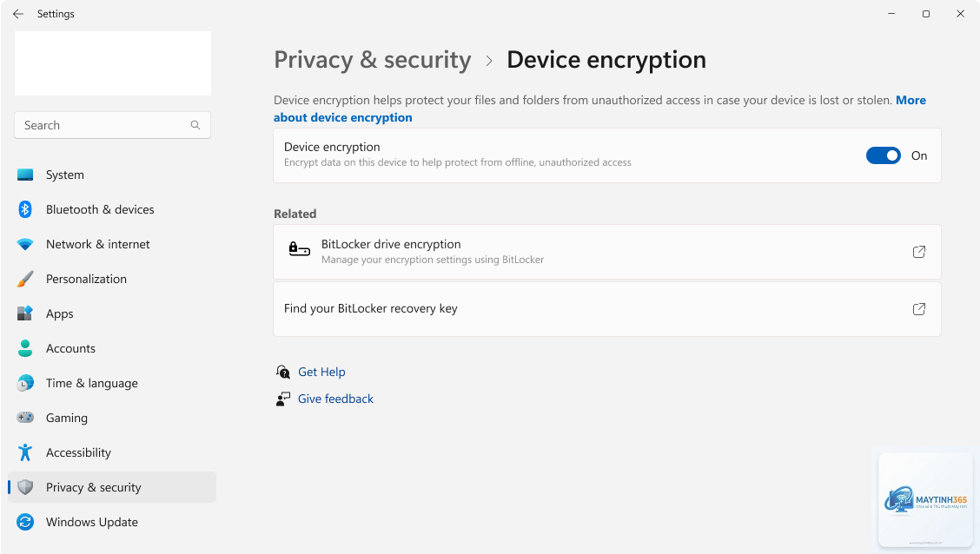The height and width of the screenshot is (554, 980).
Task: Click the Windows Update sync icon
Action: click(x=25, y=522)
